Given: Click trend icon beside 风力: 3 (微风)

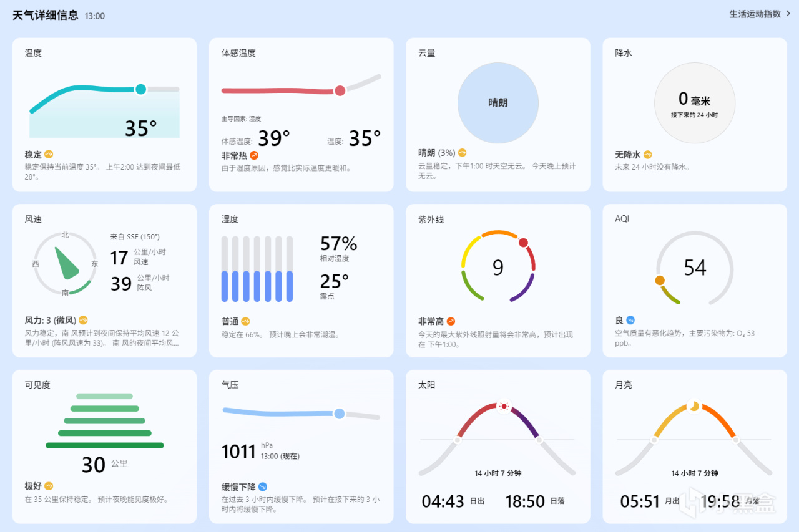Looking at the screenshot, I should point(83,321).
